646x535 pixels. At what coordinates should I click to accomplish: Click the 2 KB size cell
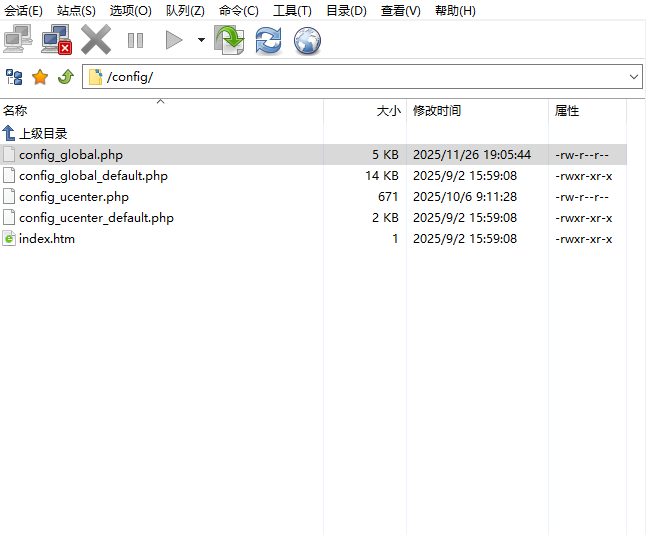tap(385, 218)
